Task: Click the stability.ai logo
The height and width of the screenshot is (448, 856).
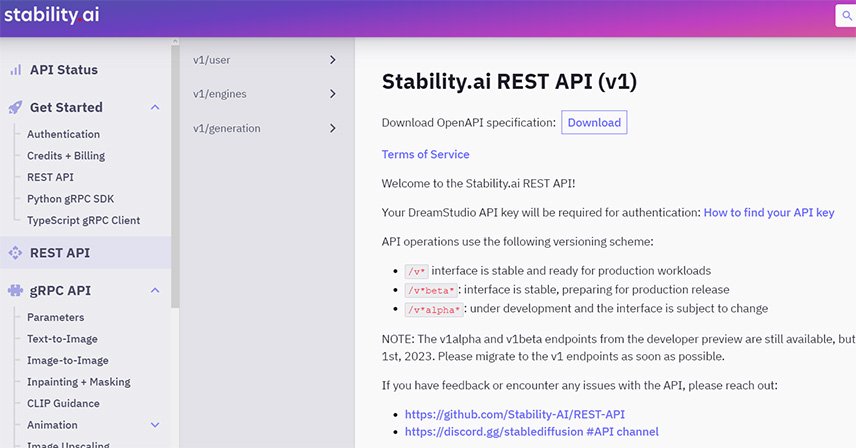Action: coord(52,15)
